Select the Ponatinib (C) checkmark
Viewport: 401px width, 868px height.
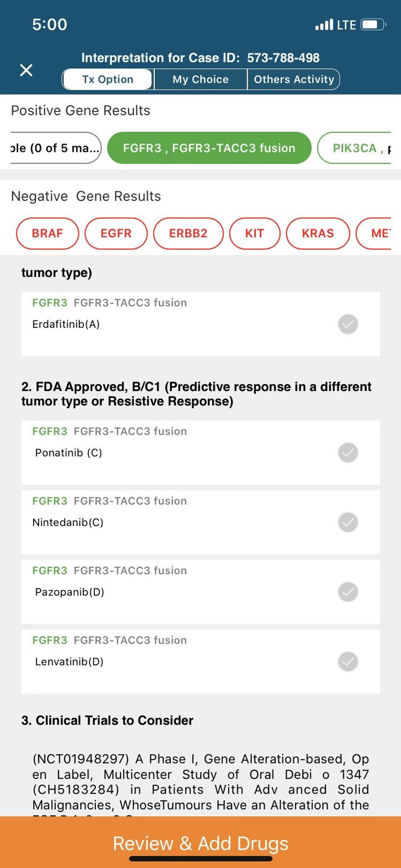[348, 452]
